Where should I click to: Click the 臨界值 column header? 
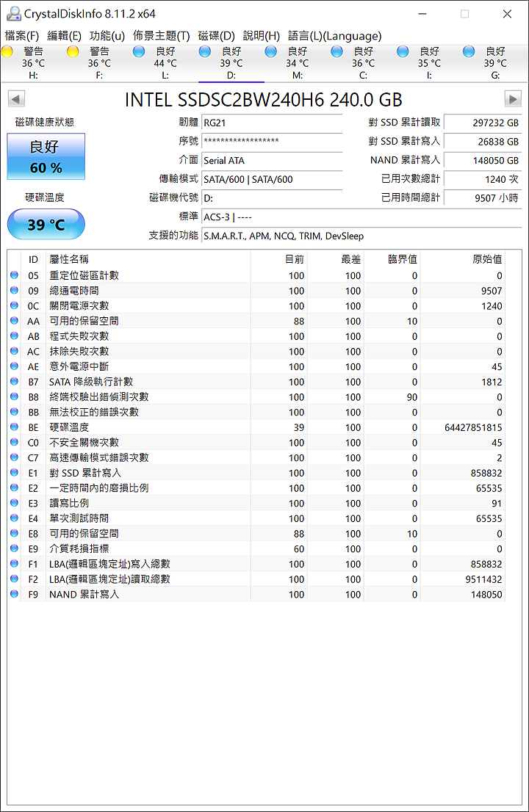click(392, 259)
